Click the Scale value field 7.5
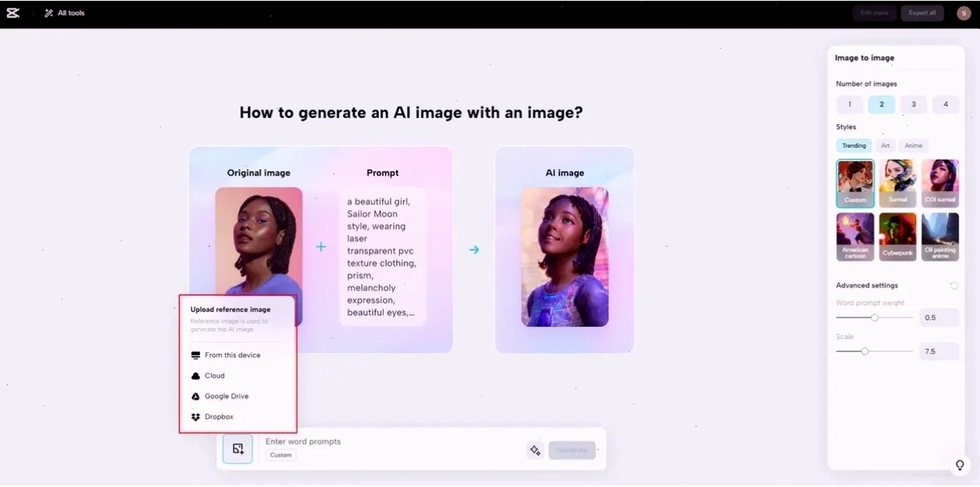 939,351
